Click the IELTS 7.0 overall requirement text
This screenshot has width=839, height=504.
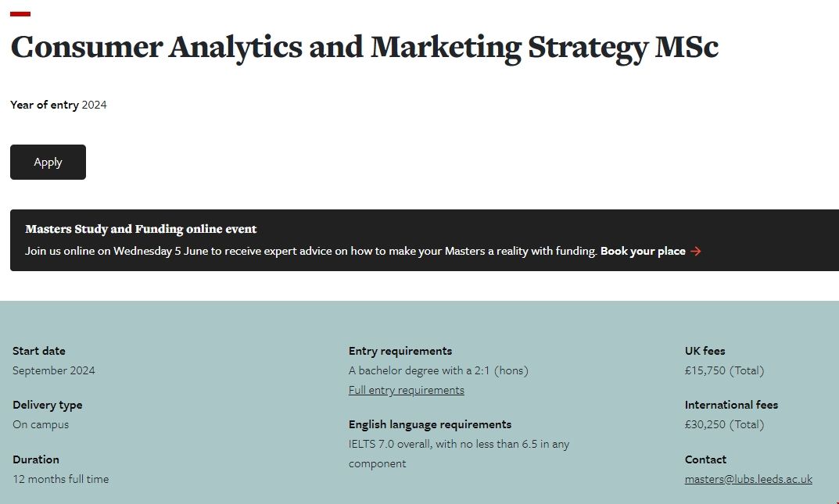pos(459,444)
